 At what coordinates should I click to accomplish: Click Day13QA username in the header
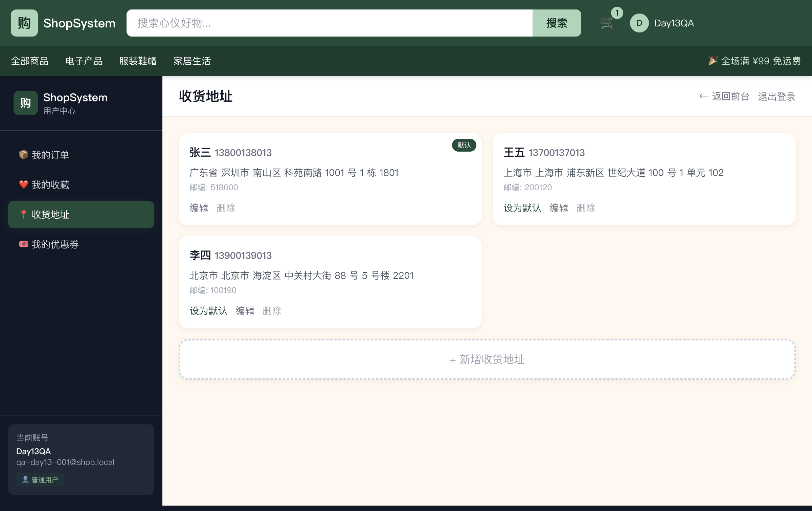pos(674,23)
